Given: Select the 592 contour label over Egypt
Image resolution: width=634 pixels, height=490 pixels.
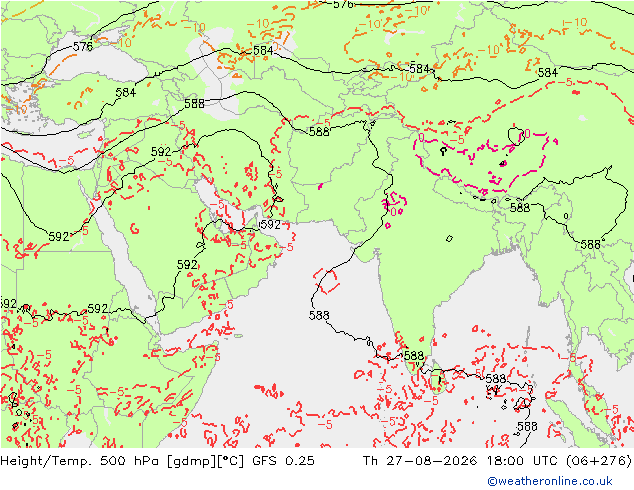Looking at the screenshot, I should coord(59,237).
